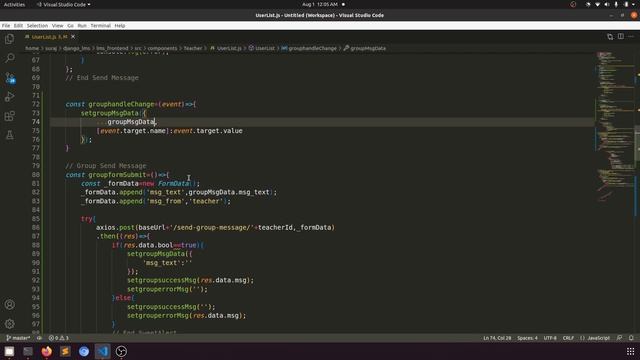Open the editor More Actions ellipsis
Screen dimensions: 640x360
click(631, 37)
